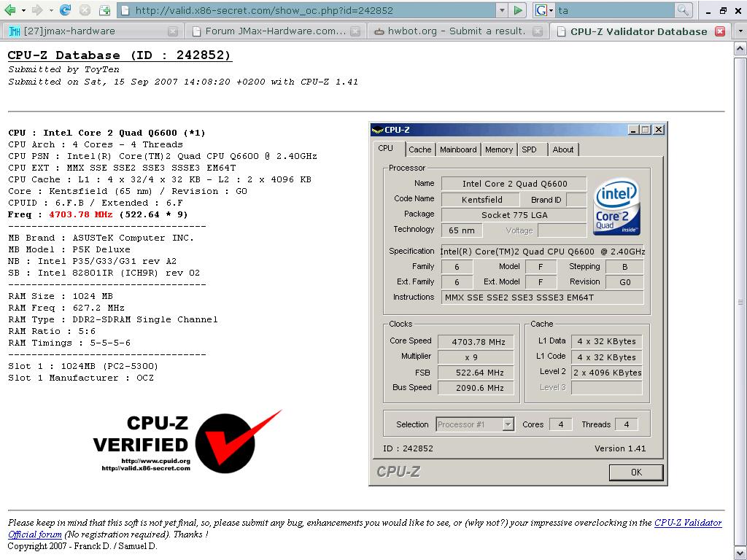This screenshot has width=747, height=560.
Task: Open back-button history dropdown arrow
Action: [x=23, y=10]
